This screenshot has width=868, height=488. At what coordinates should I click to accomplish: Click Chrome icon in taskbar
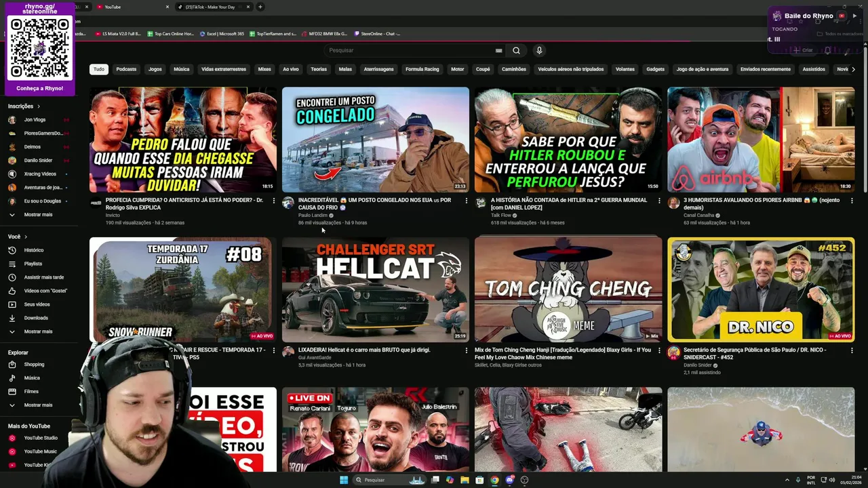coord(494,480)
